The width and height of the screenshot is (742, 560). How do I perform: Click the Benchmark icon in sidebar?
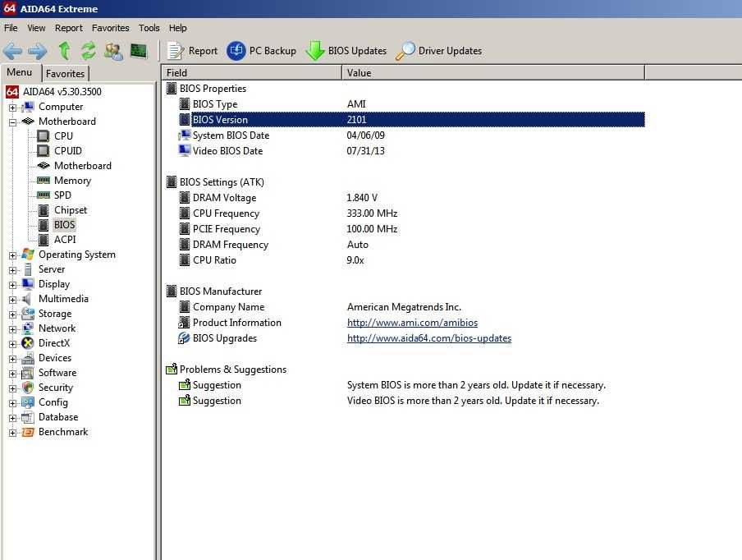tap(28, 432)
